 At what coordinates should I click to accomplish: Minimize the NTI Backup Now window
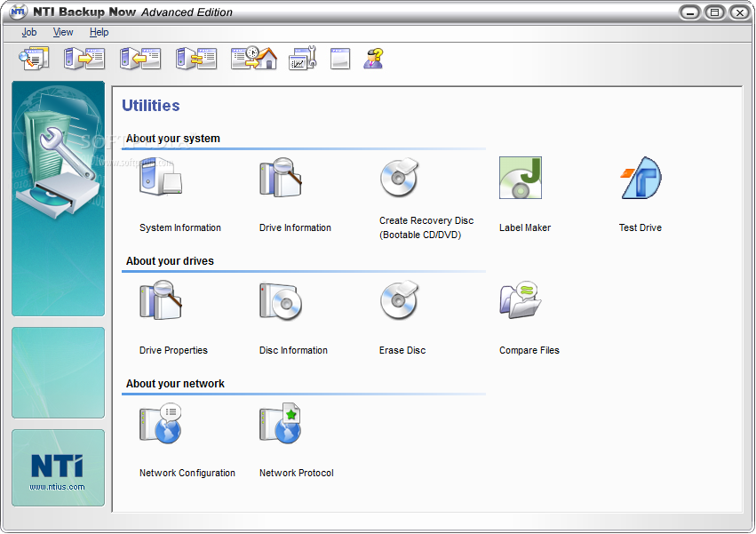(x=690, y=12)
